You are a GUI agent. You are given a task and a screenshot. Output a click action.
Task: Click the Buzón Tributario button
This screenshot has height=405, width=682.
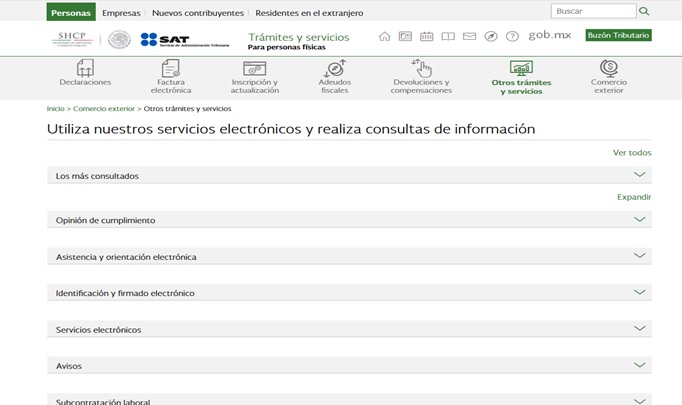pyautogui.click(x=618, y=35)
